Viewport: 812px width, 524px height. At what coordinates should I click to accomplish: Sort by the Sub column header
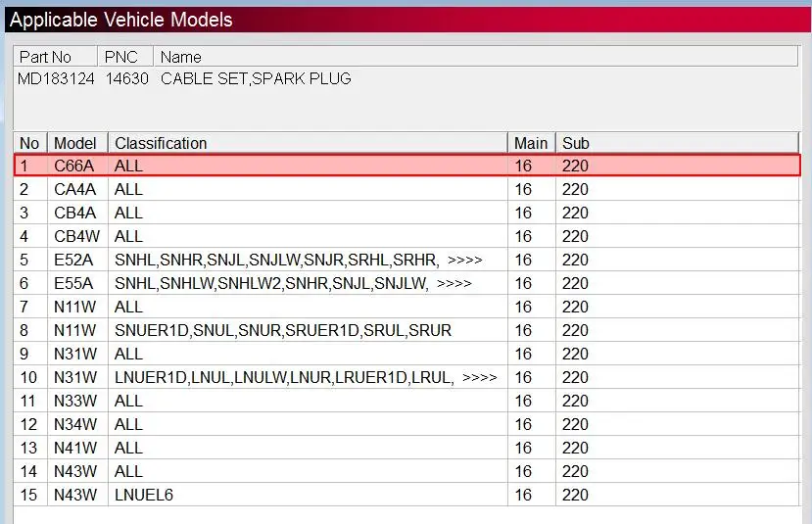click(x=678, y=143)
